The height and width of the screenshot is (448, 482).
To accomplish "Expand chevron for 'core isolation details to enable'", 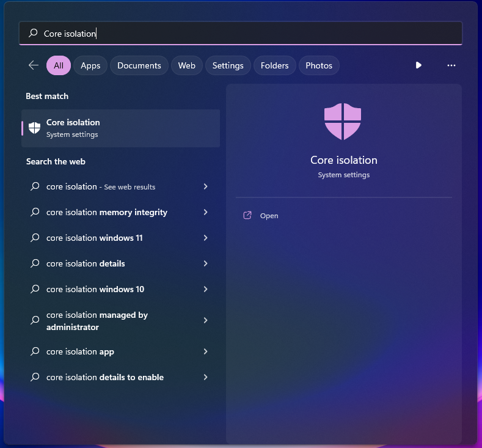I will tap(206, 377).
